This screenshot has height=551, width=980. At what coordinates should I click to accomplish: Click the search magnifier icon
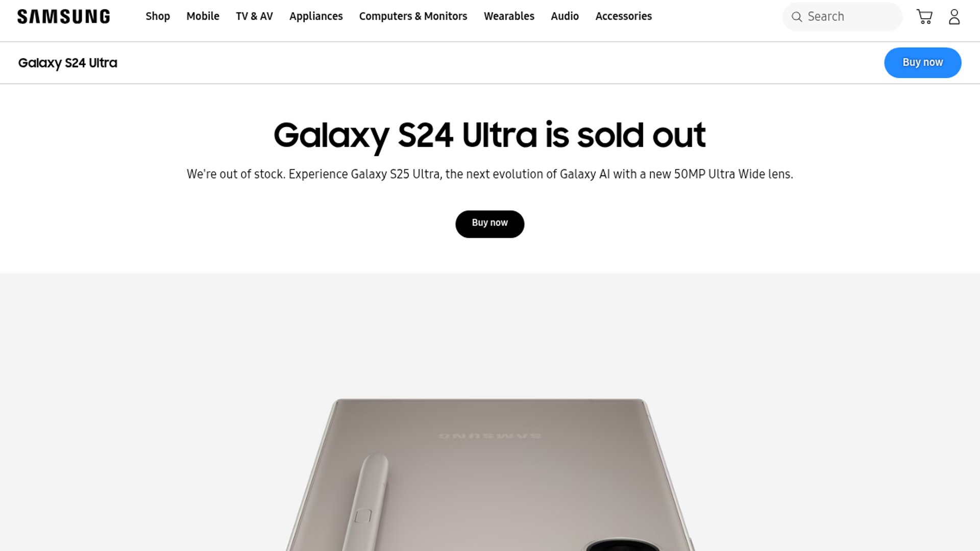point(796,17)
